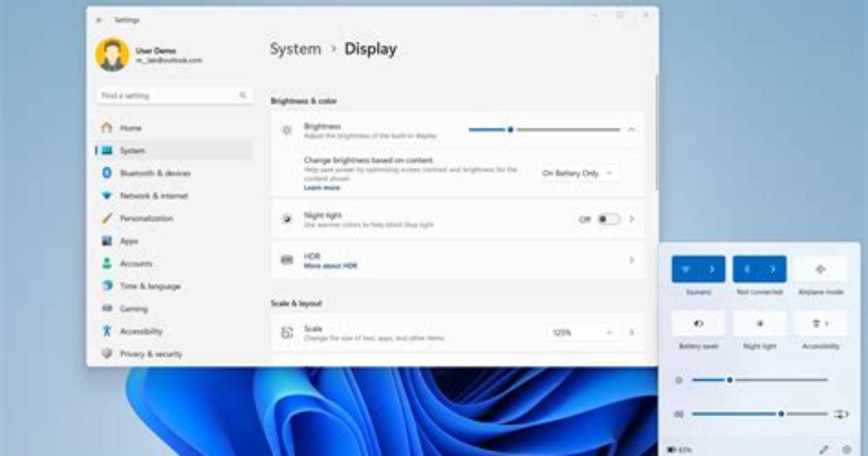Open Time & language in the sidebar
The image size is (868, 456).
pyautogui.click(x=174, y=286)
